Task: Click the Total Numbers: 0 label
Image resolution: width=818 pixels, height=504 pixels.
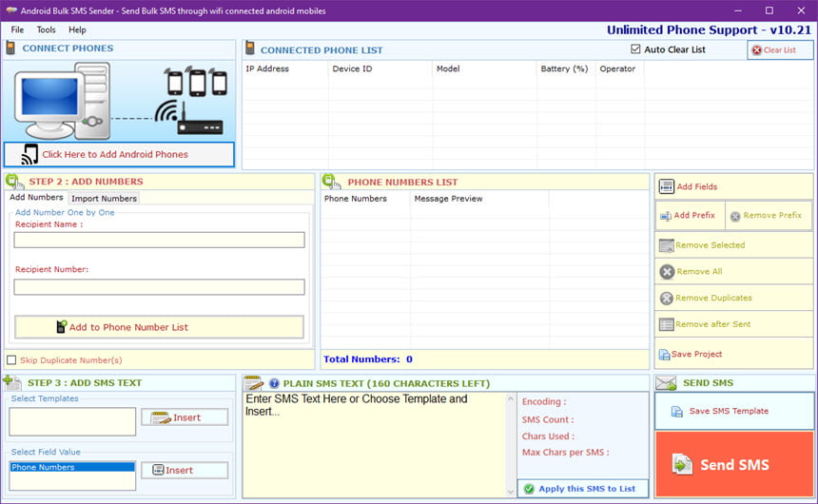Action: pos(368,359)
